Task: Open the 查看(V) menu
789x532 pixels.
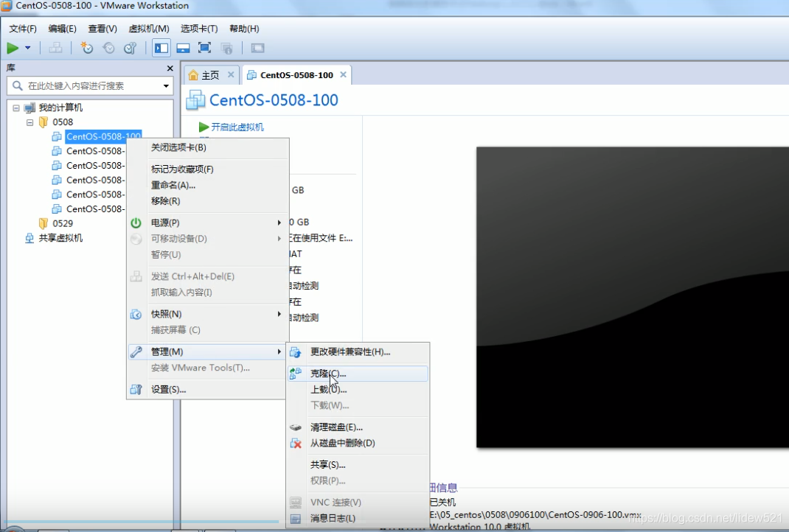Action: tap(102, 29)
